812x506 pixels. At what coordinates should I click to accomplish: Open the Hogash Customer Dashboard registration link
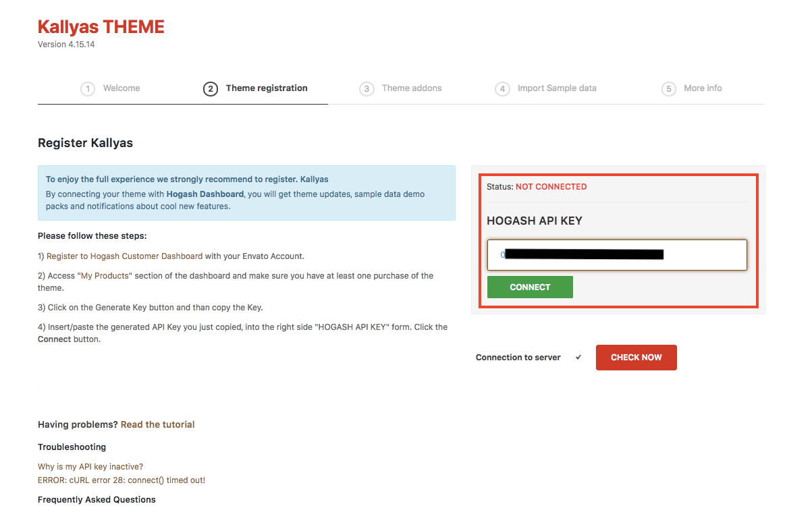coord(124,256)
